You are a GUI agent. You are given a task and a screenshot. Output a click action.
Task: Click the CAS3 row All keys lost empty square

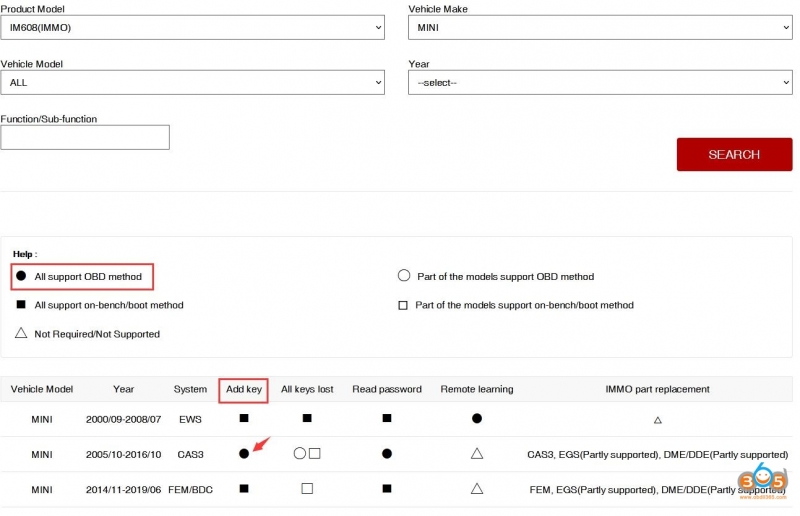[x=315, y=453]
